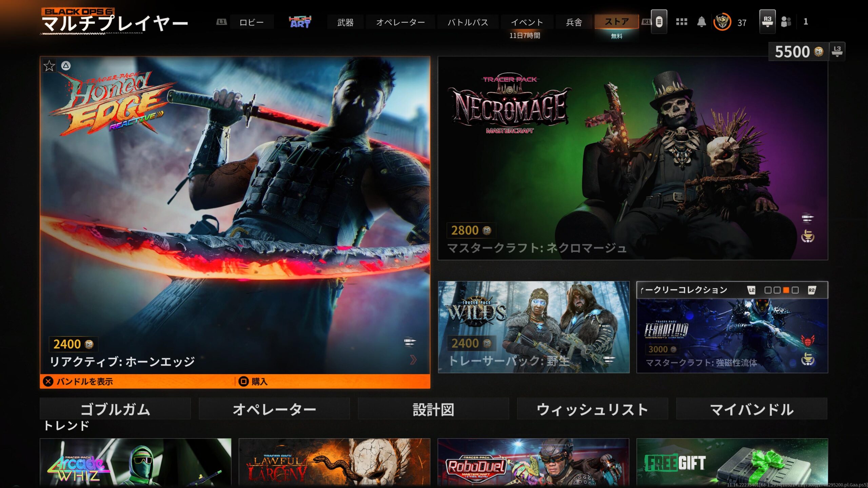Image resolution: width=868 pixels, height=488 pixels.
Task: Open the options menu button icon
Action: [x=659, y=22]
